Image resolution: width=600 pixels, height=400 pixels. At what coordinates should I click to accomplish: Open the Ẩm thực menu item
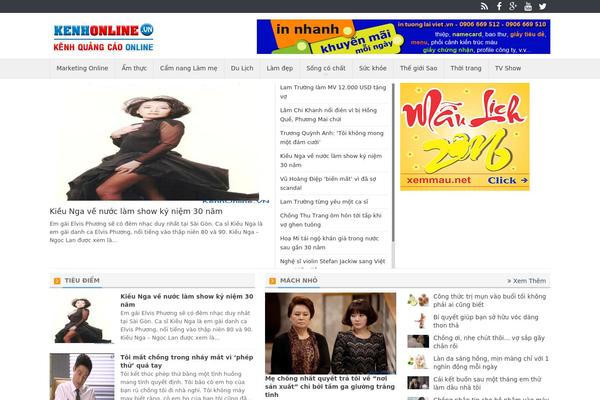pos(134,68)
